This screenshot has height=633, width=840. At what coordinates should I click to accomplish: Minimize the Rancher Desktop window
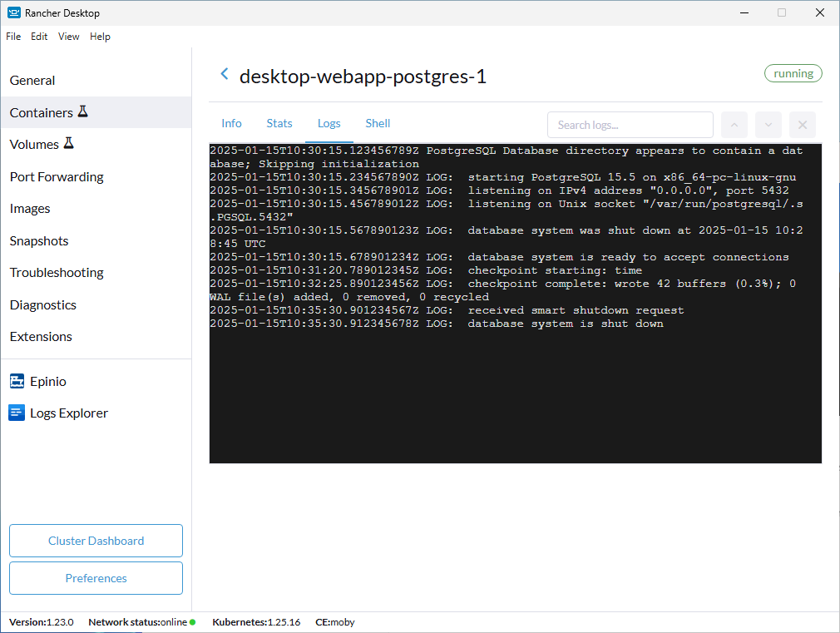point(744,12)
